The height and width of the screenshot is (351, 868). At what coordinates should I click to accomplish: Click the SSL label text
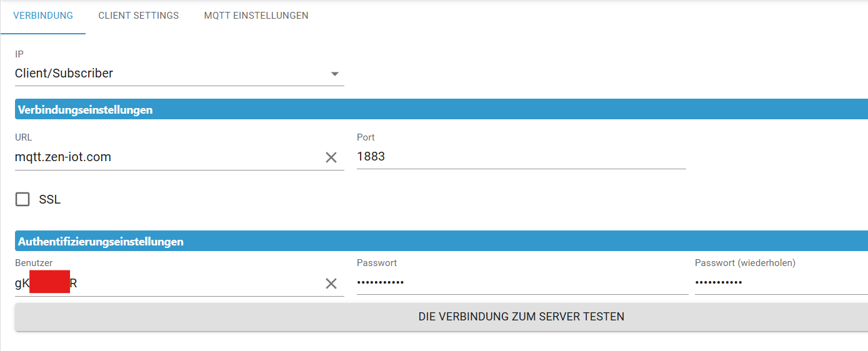pos(49,200)
